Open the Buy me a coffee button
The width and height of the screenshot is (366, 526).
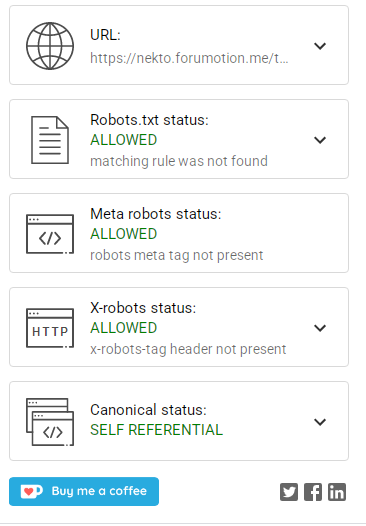pos(84,491)
